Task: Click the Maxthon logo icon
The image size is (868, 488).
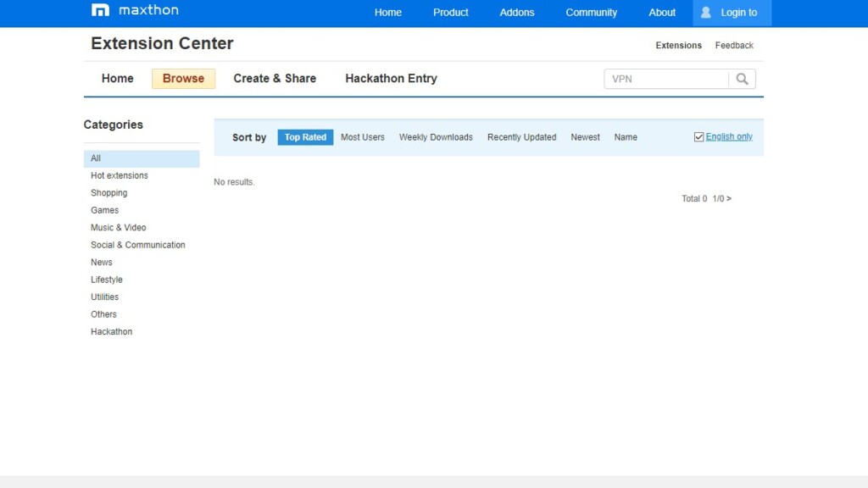Action: click(x=100, y=10)
